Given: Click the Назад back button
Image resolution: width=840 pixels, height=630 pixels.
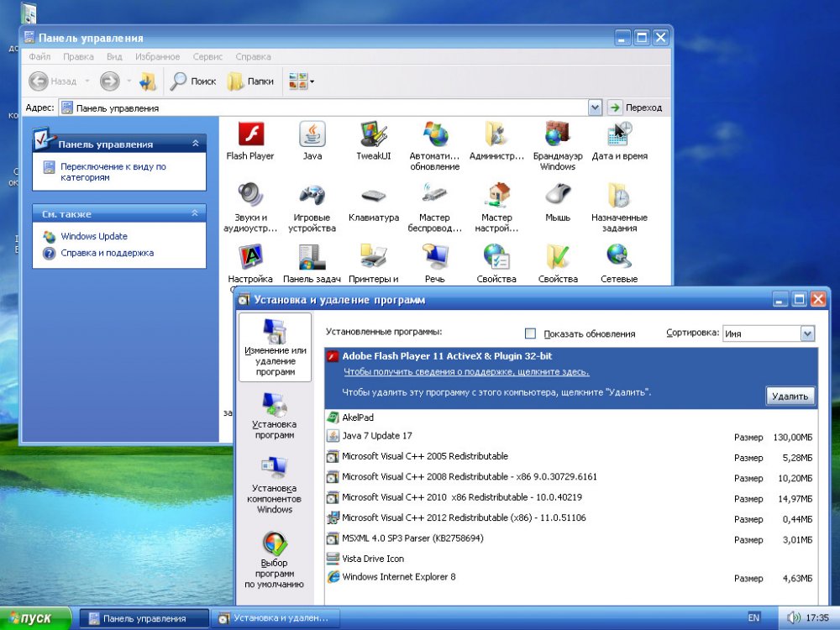Looking at the screenshot, I should pyautogui.click(x=52, y=81).
